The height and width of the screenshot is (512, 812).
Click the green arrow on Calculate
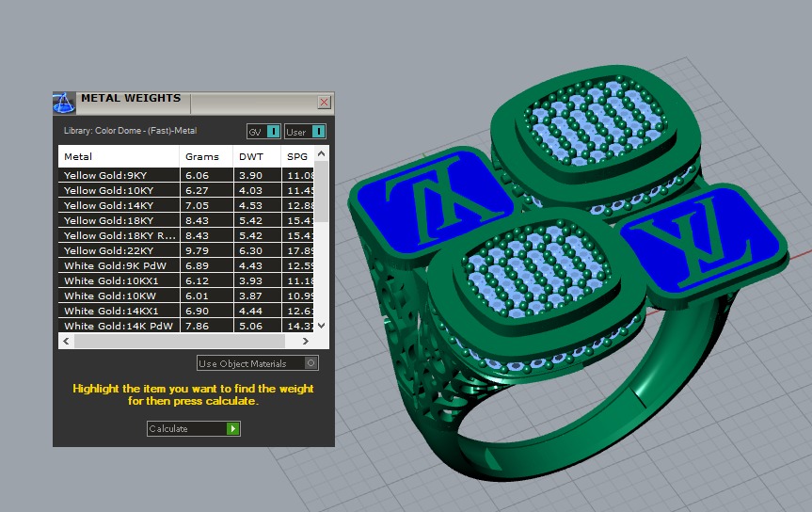click(x=233, y=428)
